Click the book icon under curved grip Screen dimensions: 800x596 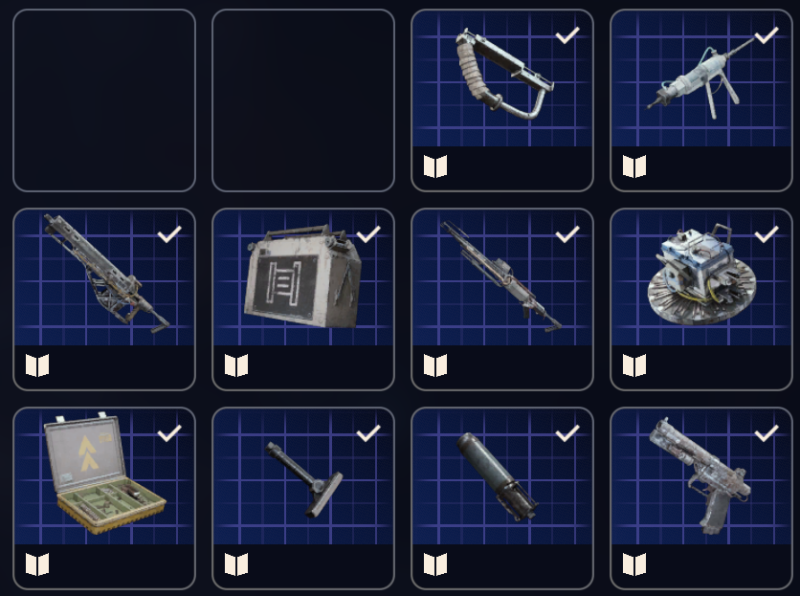click(x=435, y=166)
